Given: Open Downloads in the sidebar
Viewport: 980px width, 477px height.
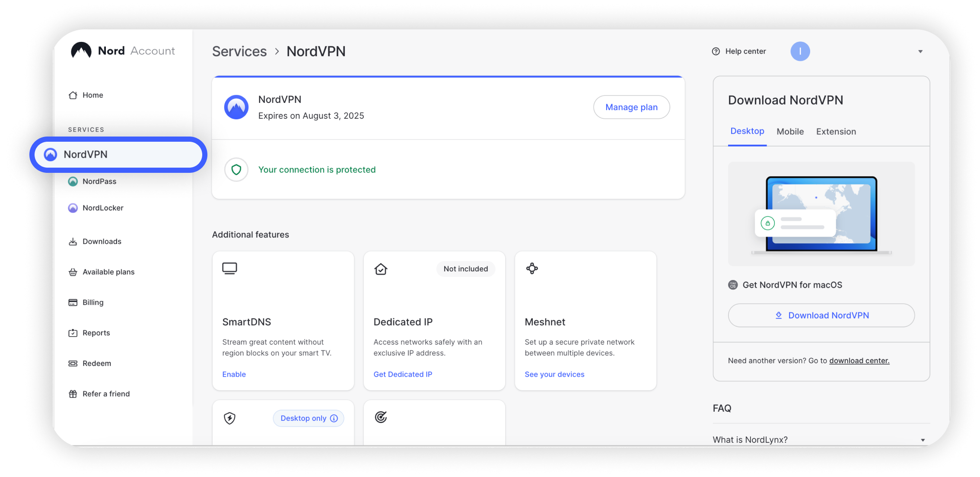Looking at the screenshot, I should coord(102,242).
